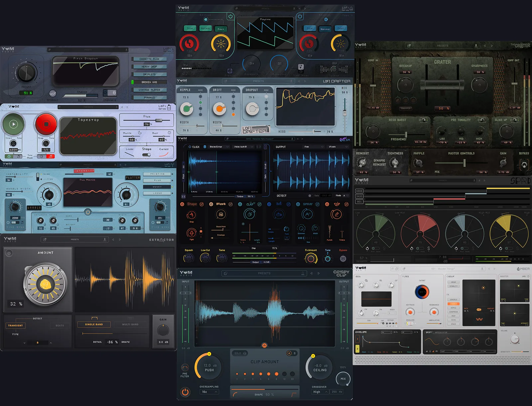This screenshot has width=532, height=406.
Task: Toggle the Click layer power icon in Slap
Action: (x=190, y=147)
